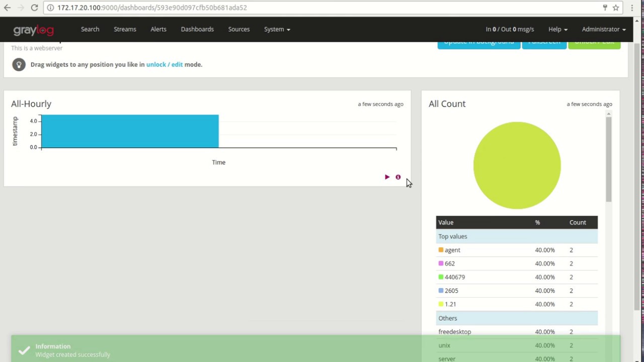Viewport: 644px width, 362px height.
Task: Click the 'This is a webserver' description
Action: pos(37,48)
